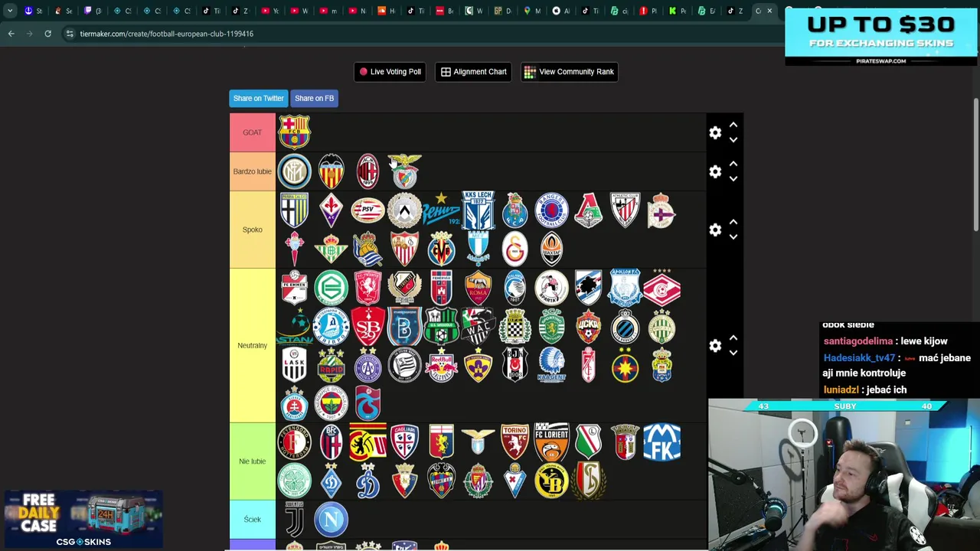Open settings gear for Bardzo lubie tier

click(715, 171)
